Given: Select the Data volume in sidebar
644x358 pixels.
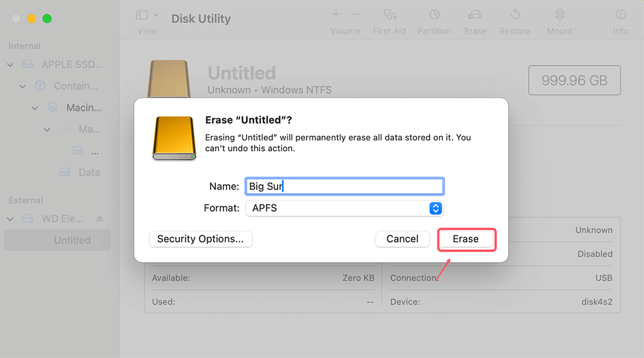Looking at the screenshot, I should [x=89, y=173].
